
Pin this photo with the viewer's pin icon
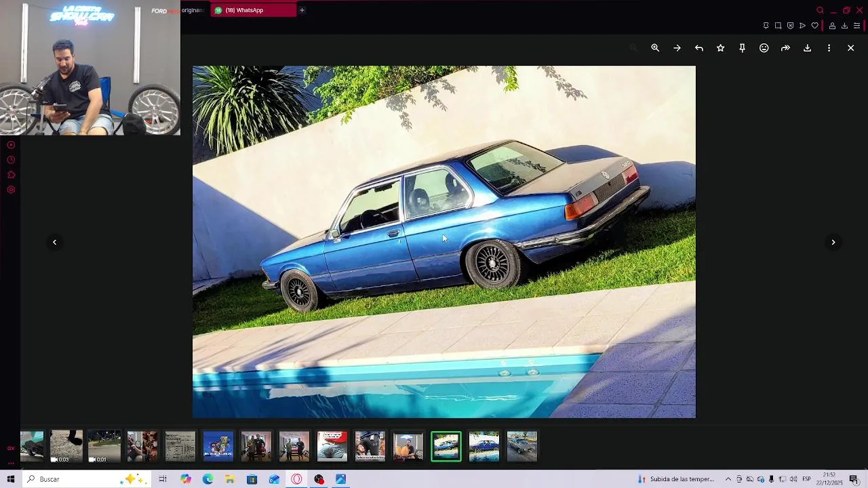pos(743,48)
